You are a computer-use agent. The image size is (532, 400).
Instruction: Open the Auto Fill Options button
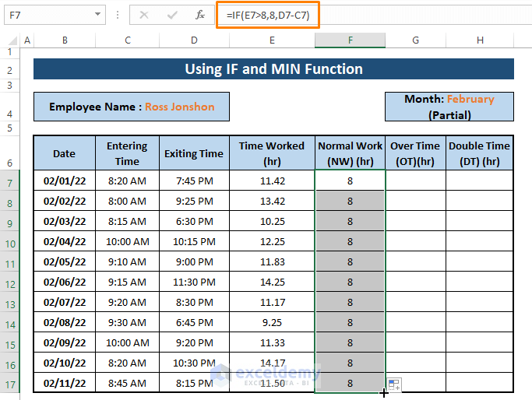394,384
